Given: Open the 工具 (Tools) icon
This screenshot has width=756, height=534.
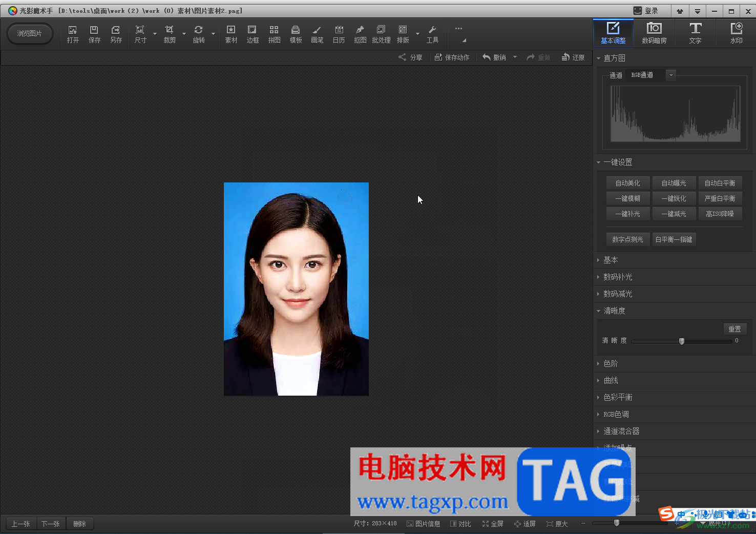Looking at the screenshot, I should pyautogui.click(x=432, y=34).
